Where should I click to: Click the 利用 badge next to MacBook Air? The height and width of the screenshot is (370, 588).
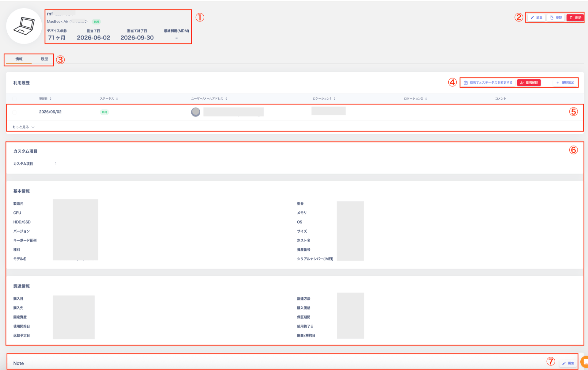[x=96, y=22]
